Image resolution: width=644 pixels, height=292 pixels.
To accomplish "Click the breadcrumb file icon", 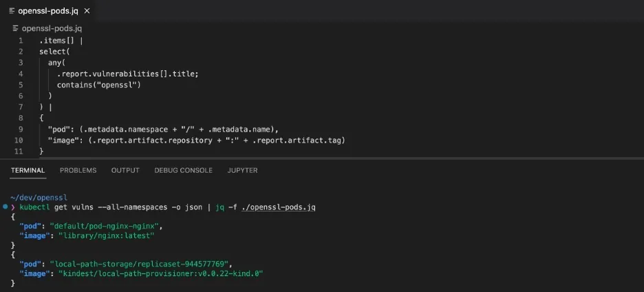I will click(16, 28).
